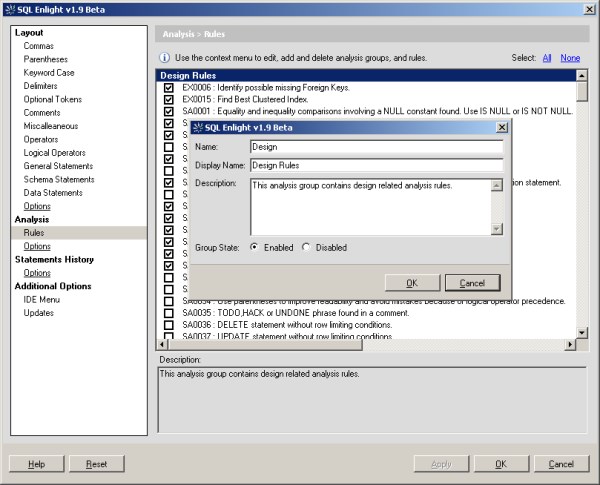Select the Statements History heading
This screenshot has height=485, width=600.
tap(54, 260)
